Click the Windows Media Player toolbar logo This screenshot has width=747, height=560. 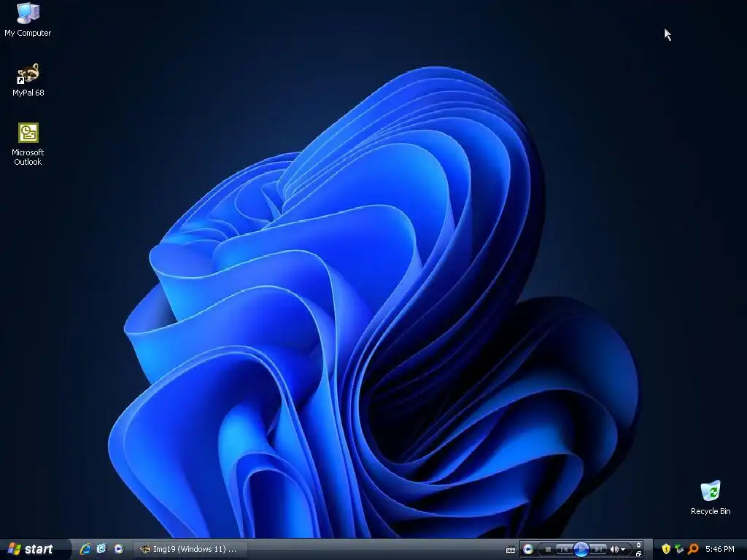[x=528, y=549]
